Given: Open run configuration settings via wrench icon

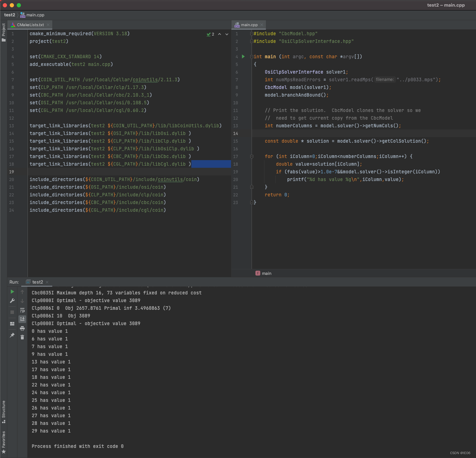Looking at the screenshot, I should point(12,301).
